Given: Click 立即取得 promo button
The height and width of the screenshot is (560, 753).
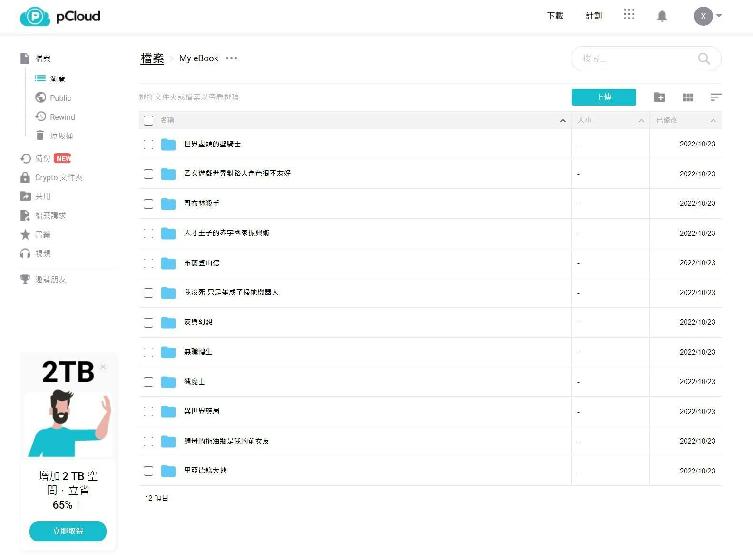Looking at the screenshot, I should tap(68, 531).
